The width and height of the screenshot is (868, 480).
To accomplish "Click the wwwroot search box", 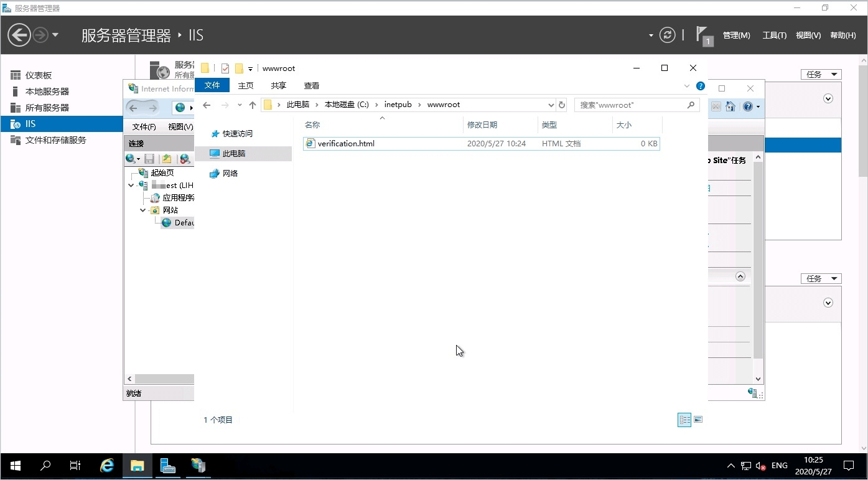I will [632, 105].
